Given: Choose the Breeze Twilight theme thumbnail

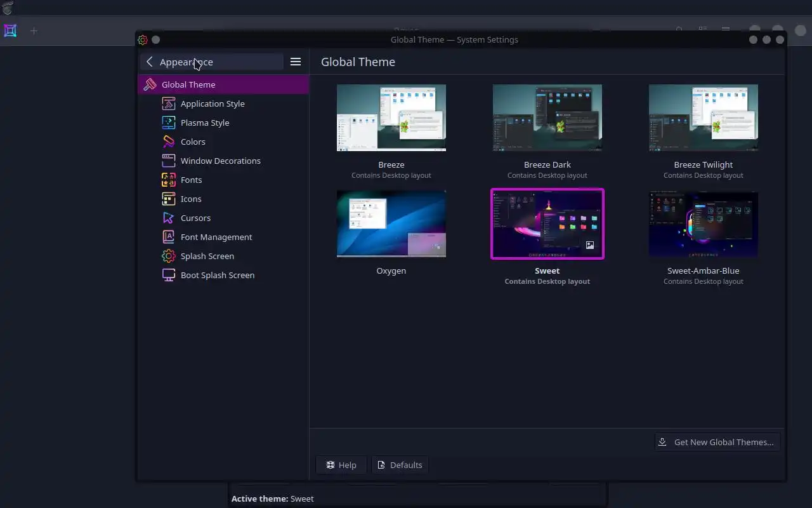Looking at the screenshot, I should pyautogui.click(x=704, y=118).
